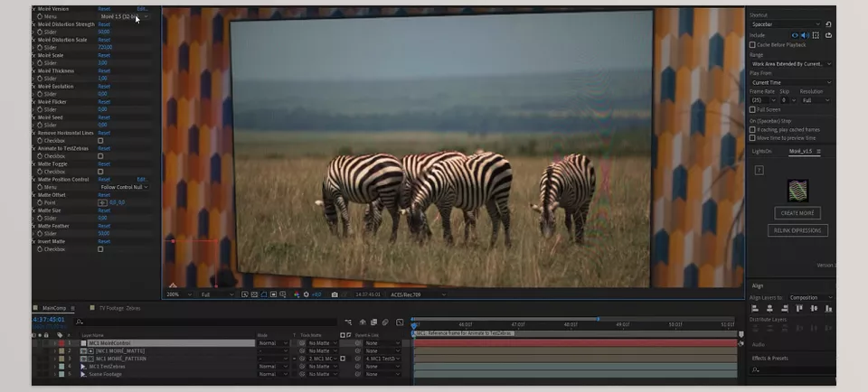868x392 pixels.
Task: Tick the Invert Matte checkbox
Action: [100, 249]
